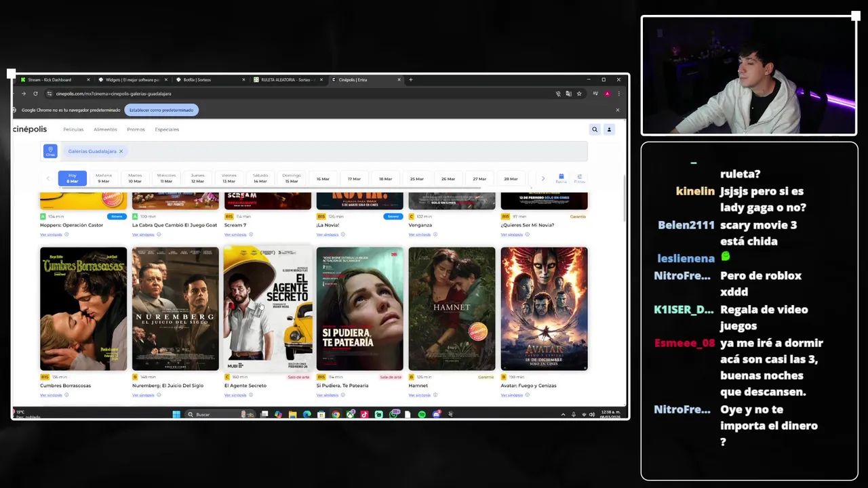Open the Películas menu
The height and width of the screenshot is (488, 868).
(73, 129)
